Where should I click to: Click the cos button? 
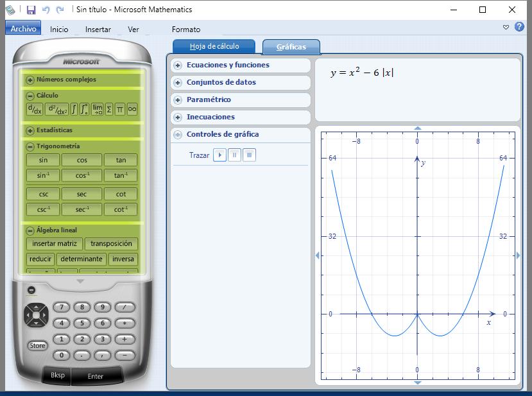tap(82, 160)
